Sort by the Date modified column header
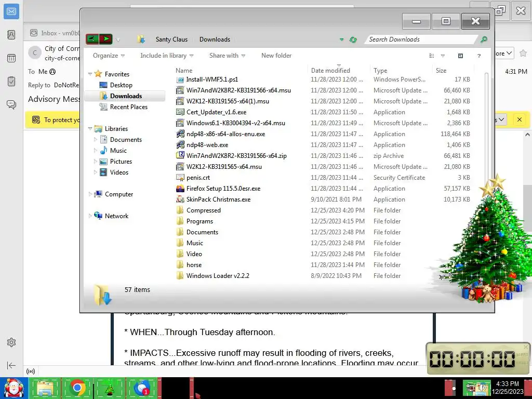Viewport: 532px width, 399px height. tap(330, 71)
